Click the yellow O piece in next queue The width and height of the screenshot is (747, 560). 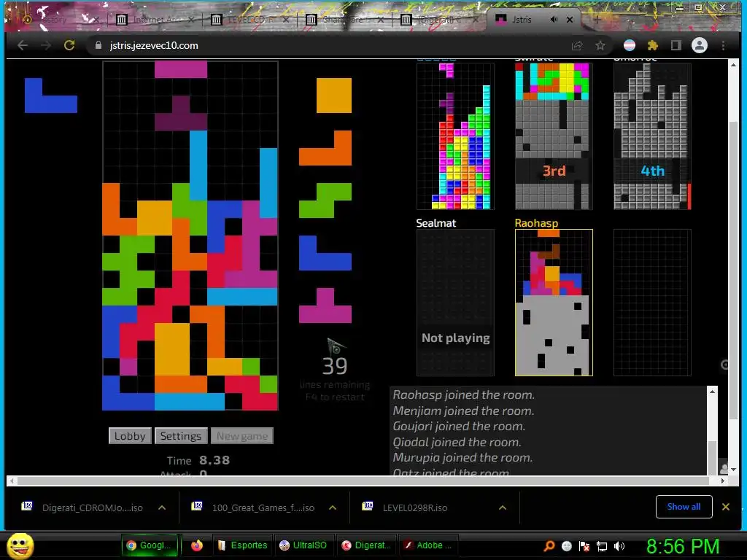(x=334, y=96)
